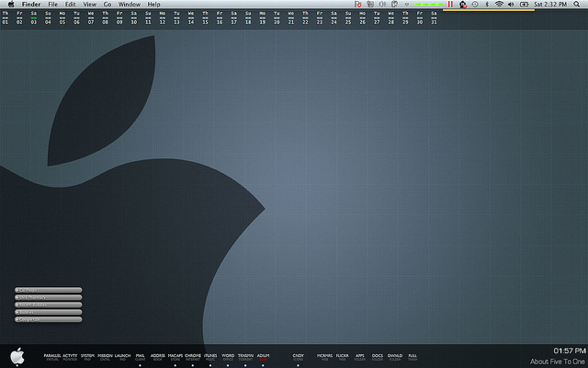Select day Mo 12 in calendar strip
Screen dimensions: 588x368
point(163,17)
